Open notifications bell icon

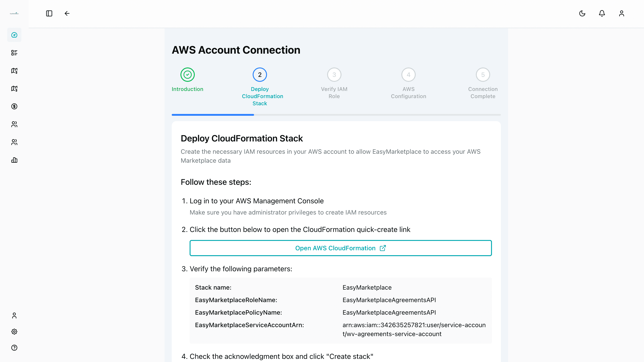pyautogui.click(x=602, y=13)
